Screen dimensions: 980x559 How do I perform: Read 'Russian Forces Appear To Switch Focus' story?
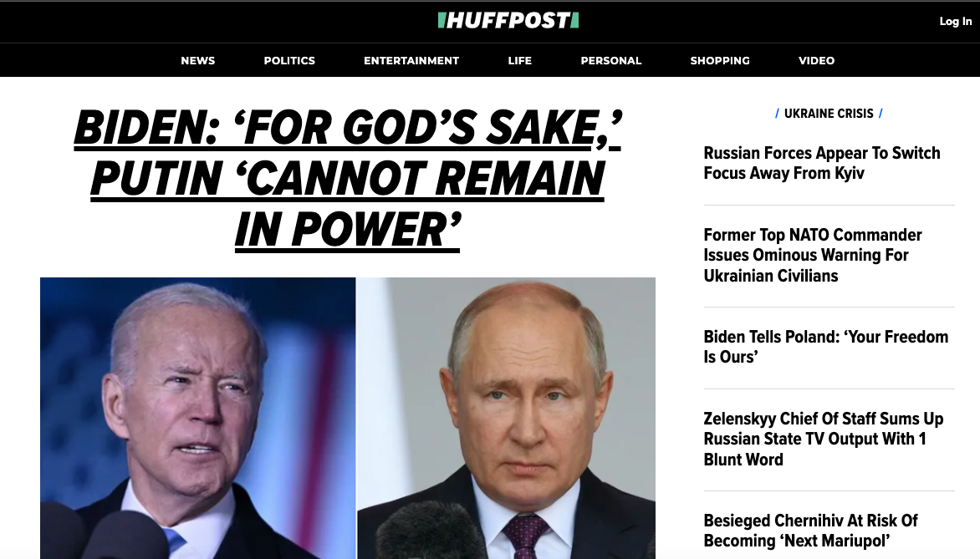(822, 163)
